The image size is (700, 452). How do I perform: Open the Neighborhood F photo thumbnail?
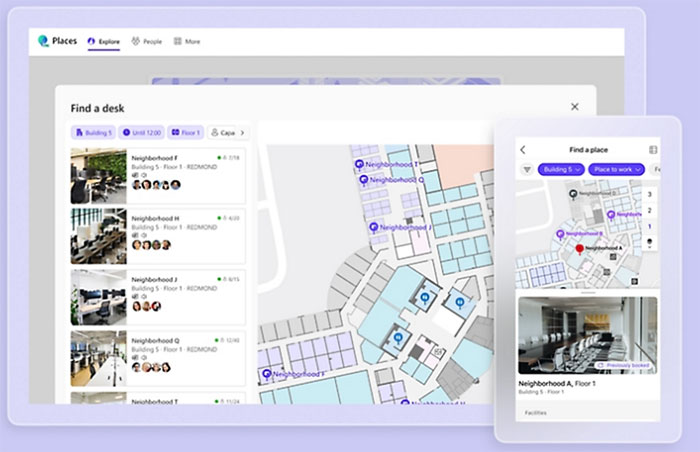coord(99,176)
